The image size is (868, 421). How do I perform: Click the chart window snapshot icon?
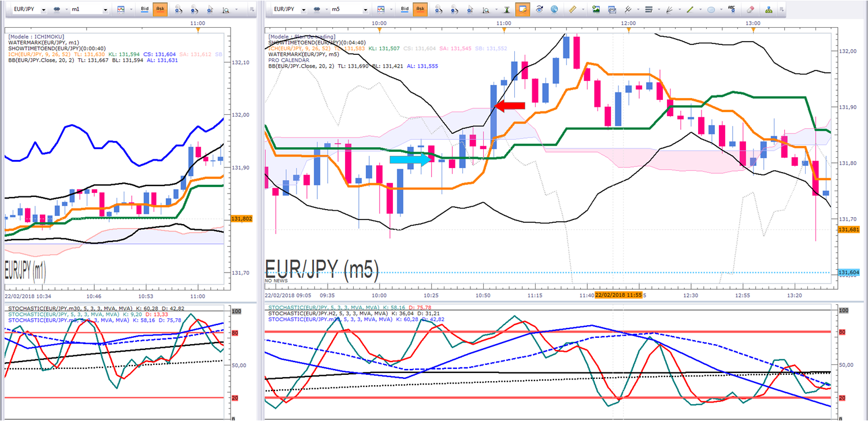[611, 10]
